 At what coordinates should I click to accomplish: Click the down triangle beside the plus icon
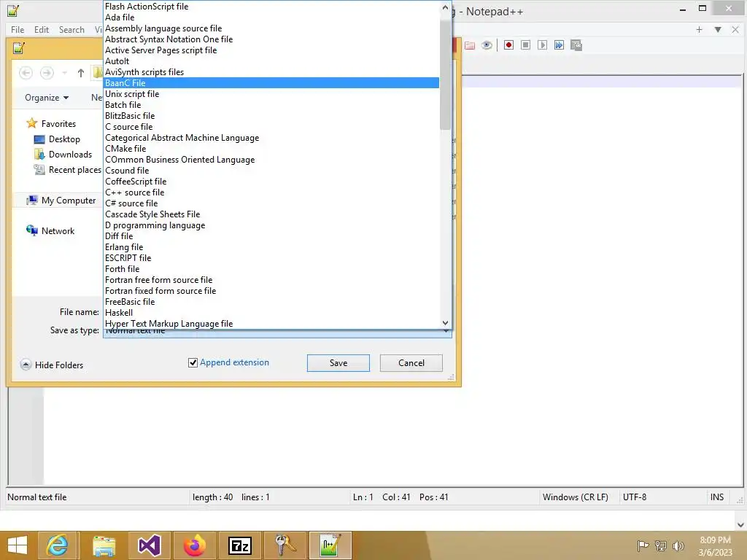coord(718,29)
